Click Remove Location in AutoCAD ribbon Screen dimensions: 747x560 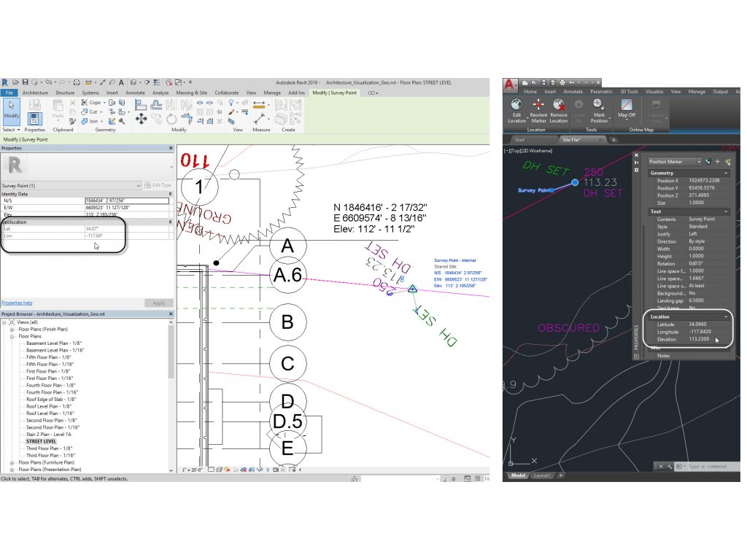558,111
